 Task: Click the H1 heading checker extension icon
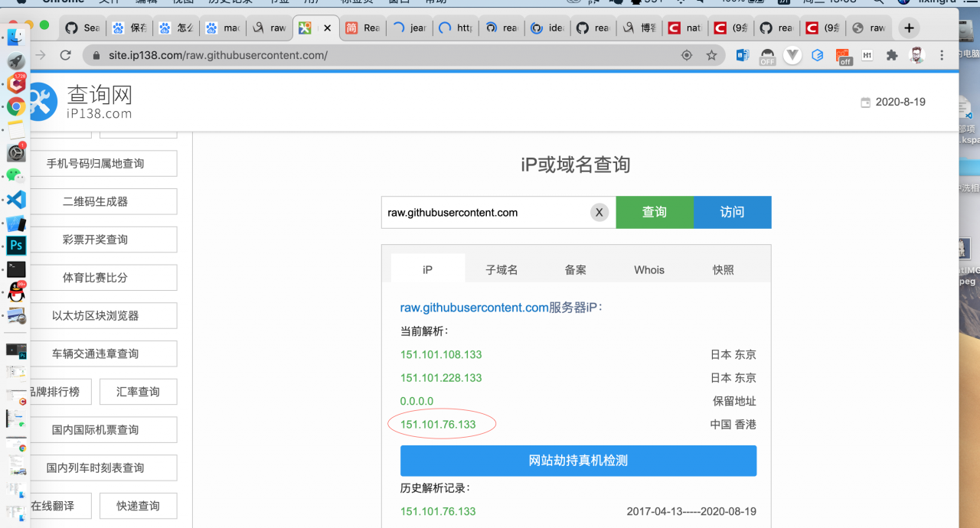point(867,55)
